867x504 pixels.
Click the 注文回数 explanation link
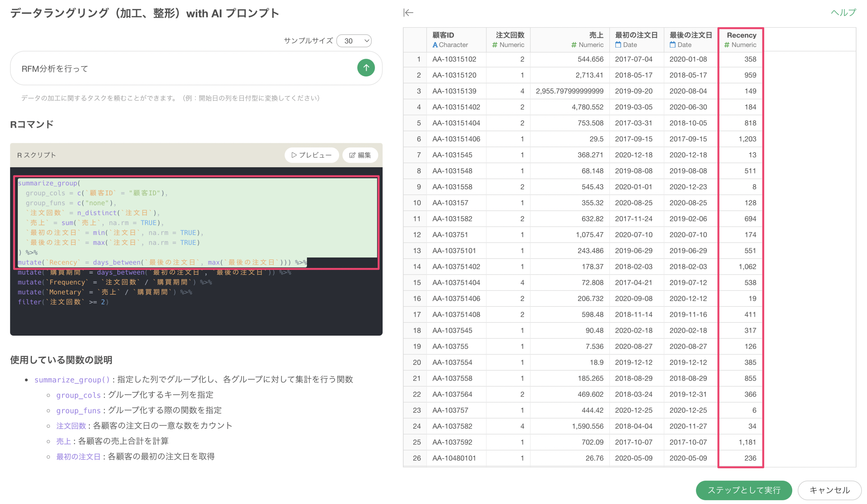tap(71, 426)
